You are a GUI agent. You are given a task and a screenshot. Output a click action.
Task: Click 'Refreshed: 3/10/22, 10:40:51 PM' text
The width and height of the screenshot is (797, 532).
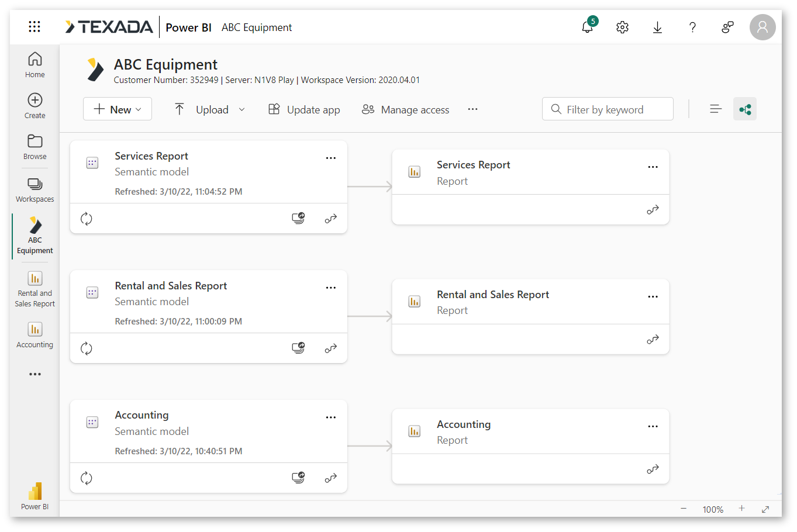[178, 451]
